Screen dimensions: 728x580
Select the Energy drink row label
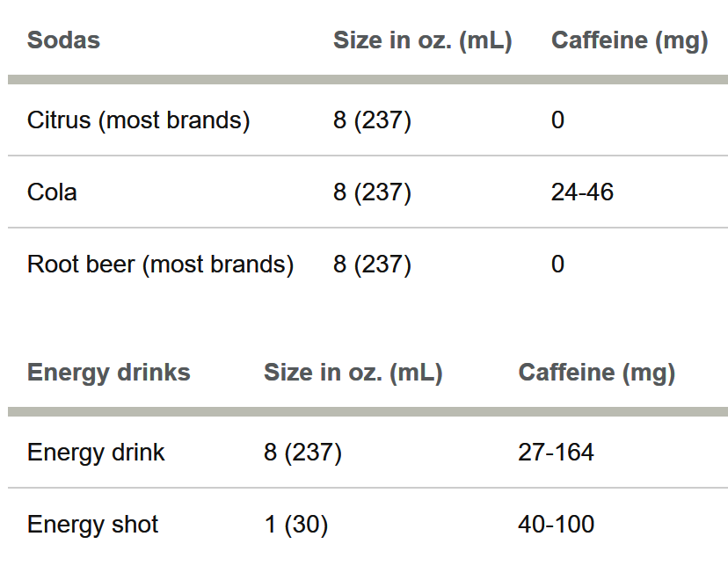[96, 453]
